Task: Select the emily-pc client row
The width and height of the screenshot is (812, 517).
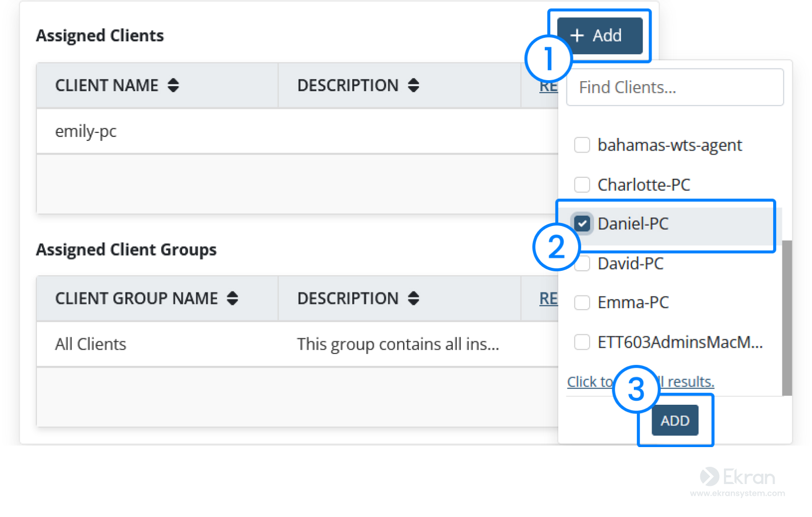Action: (86, 131)
